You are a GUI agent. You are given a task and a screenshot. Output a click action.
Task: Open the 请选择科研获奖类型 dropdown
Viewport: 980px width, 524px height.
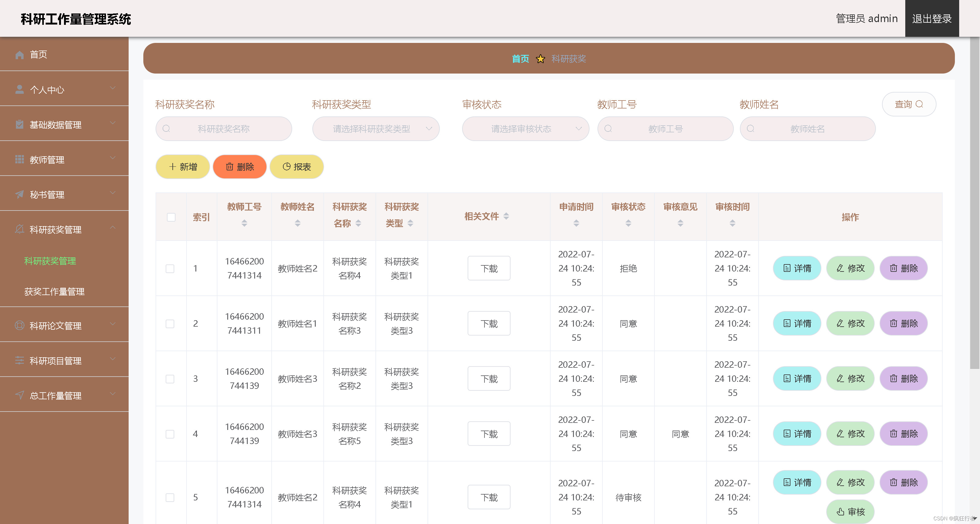coord(376,129)
